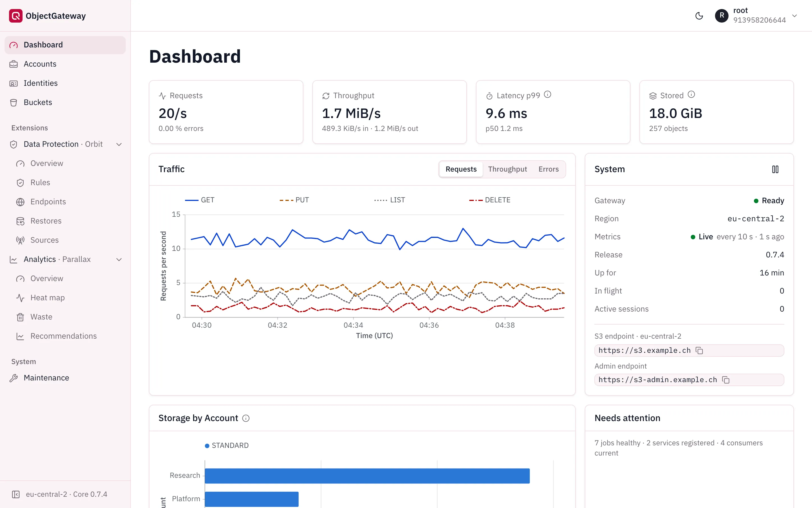Click the Accounts briefcase icon
This screenshot has height=508, width=812.
point(14,64)
